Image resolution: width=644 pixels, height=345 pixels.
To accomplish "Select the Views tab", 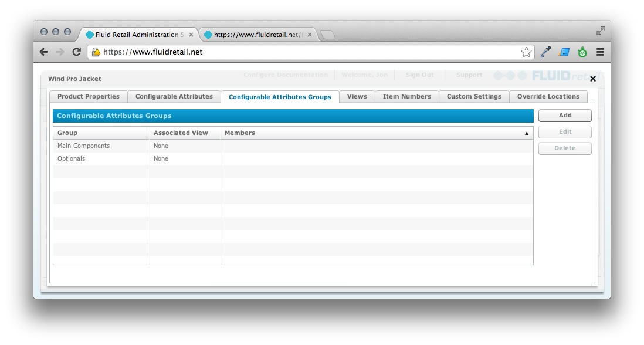I will (x=357, y=96).
